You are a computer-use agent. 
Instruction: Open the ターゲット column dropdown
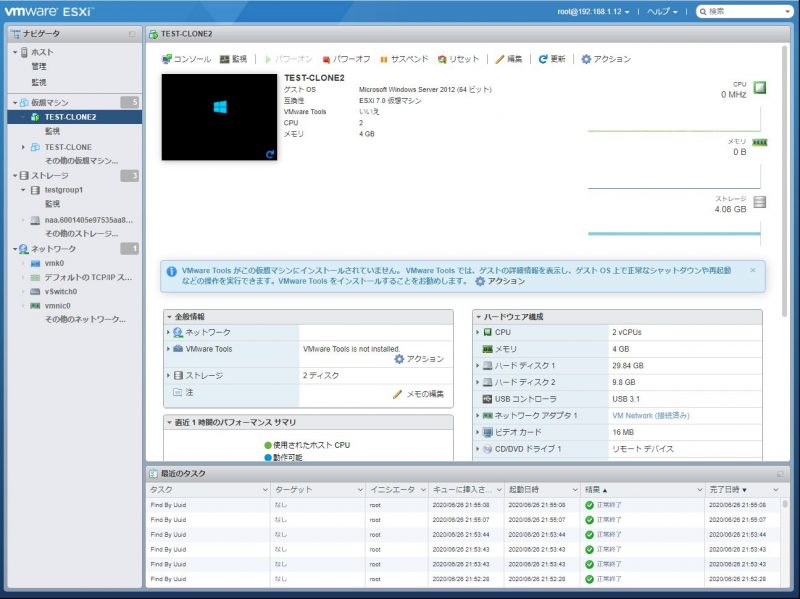tap(360, 490)
